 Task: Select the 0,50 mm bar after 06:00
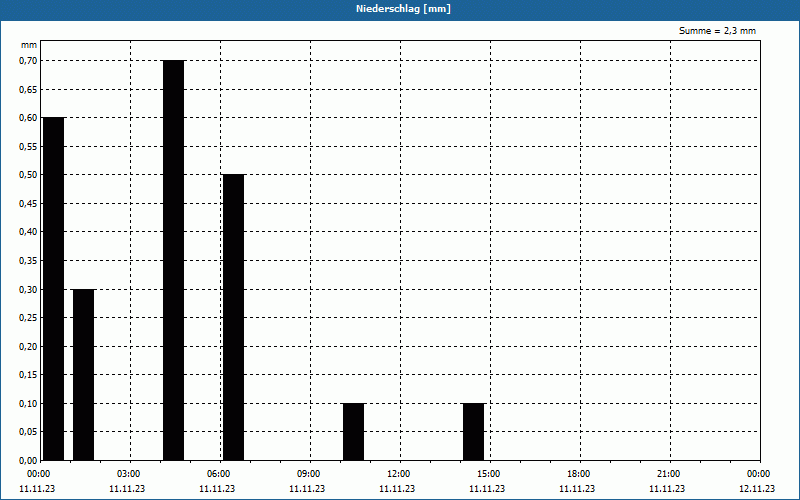click(x=234, y=317)
